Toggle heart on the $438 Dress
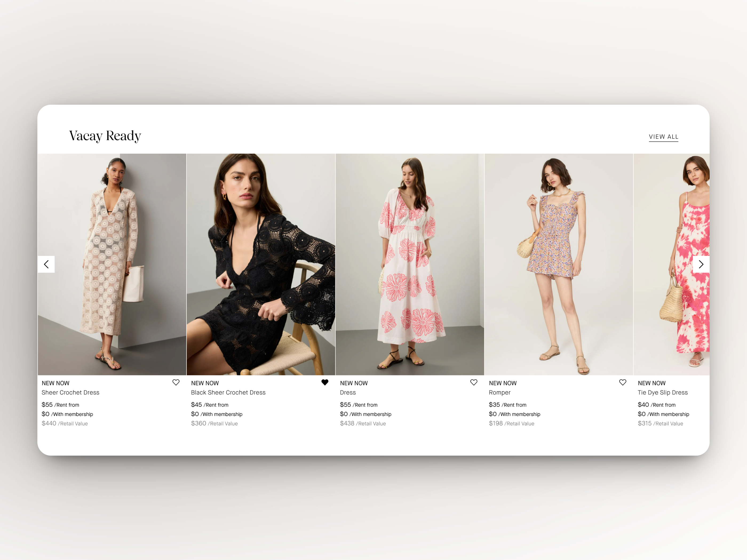 pyautogui.click(x=474, y=382)
